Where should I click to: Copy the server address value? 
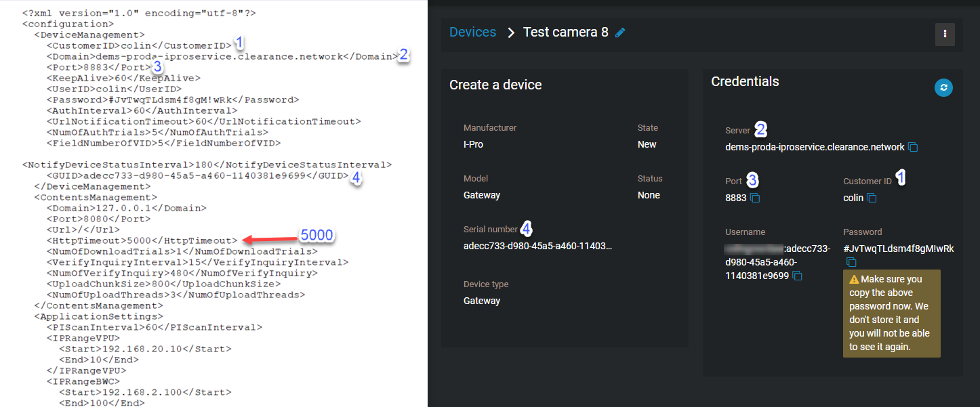click(x=913, y=147)
